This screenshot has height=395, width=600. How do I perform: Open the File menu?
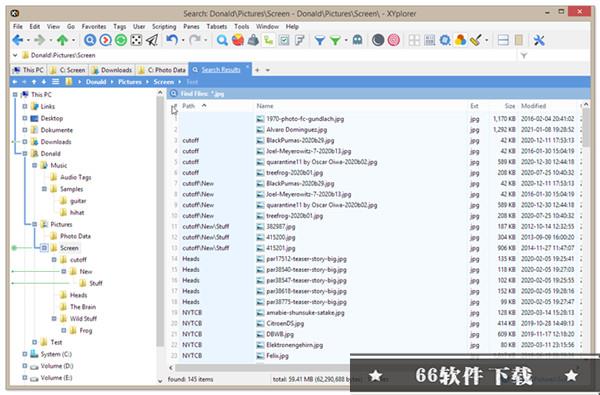(18, 26)
